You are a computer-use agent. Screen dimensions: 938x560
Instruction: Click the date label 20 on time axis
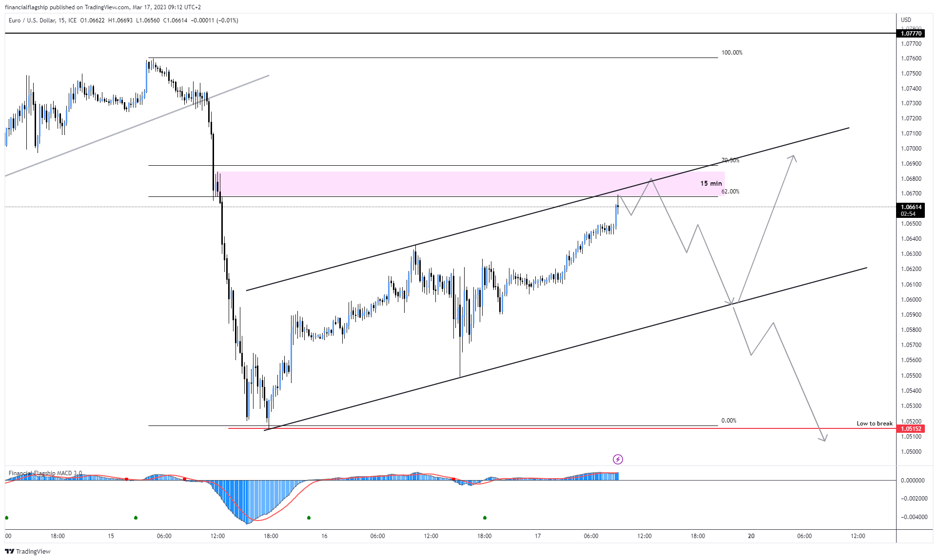point(751,536)
